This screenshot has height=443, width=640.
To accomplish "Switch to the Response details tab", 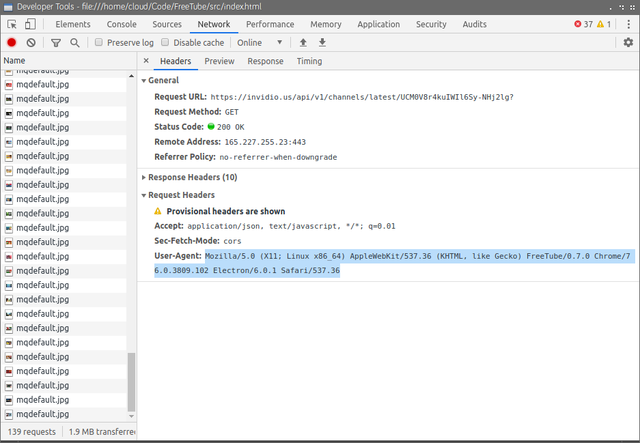I will coord(265,61).
